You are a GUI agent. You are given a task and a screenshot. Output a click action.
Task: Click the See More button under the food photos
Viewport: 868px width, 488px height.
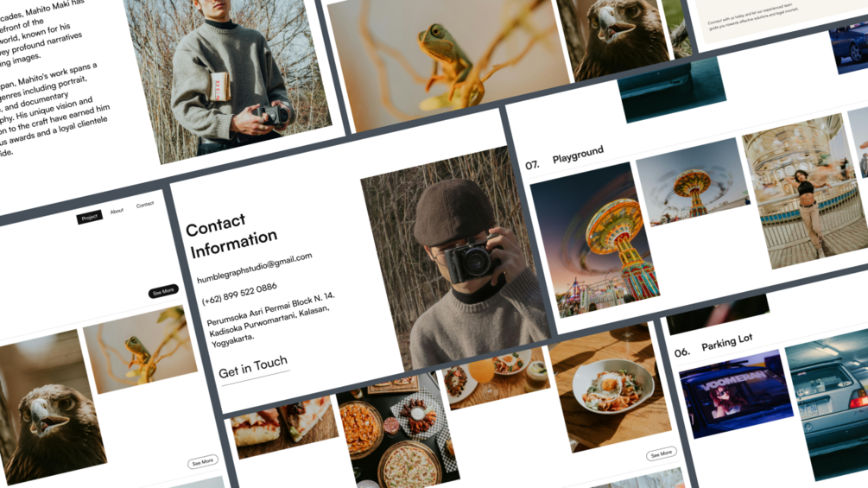click(x=661, y=453)
